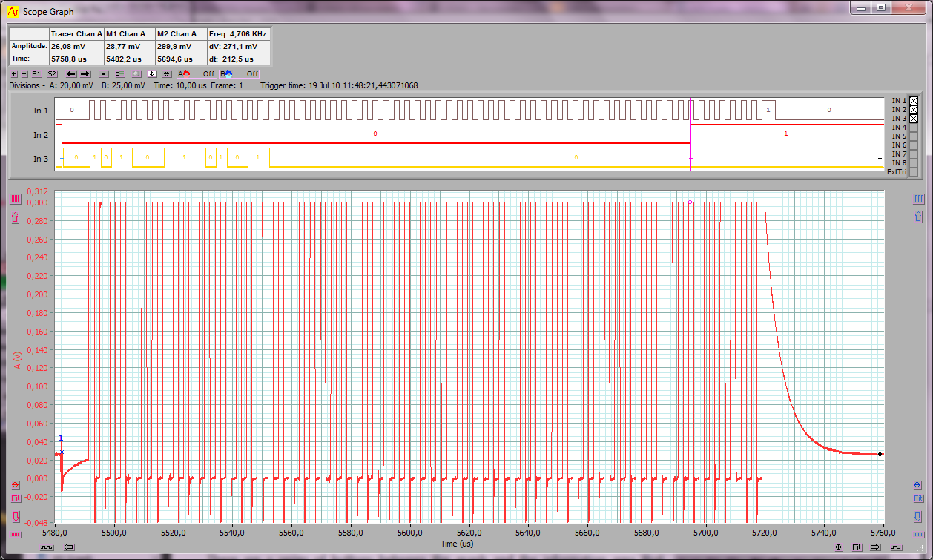Click bottom-left channel A amplitude compress icon
This screenshot has width=933, height=560.
tap(15, 534)
